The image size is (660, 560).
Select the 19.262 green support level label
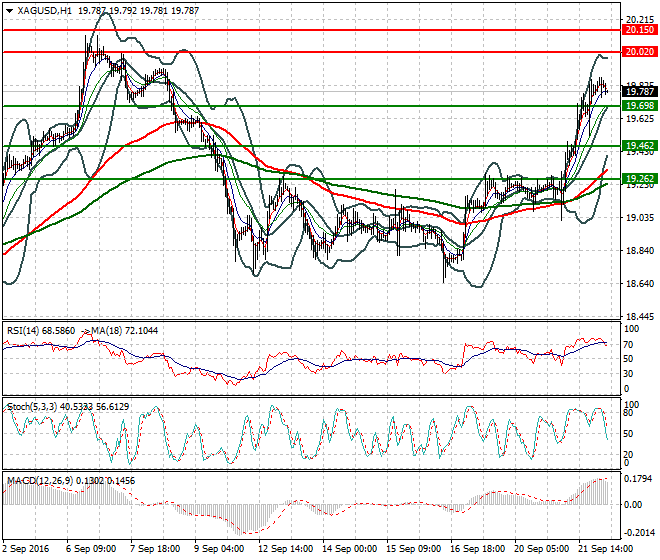(640, 179)
